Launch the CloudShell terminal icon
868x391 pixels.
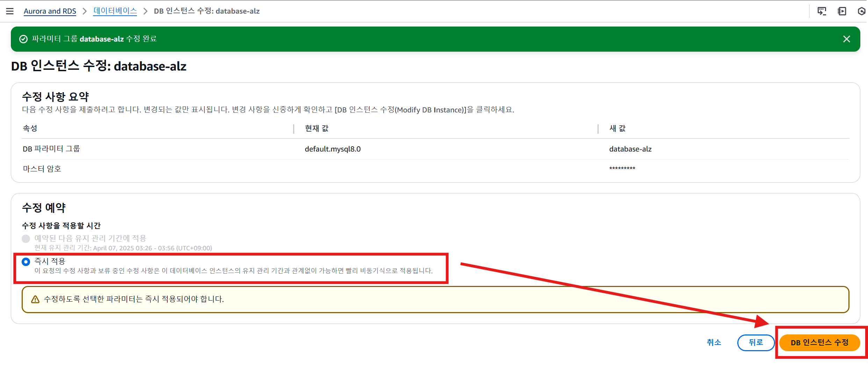pos(822,11)
